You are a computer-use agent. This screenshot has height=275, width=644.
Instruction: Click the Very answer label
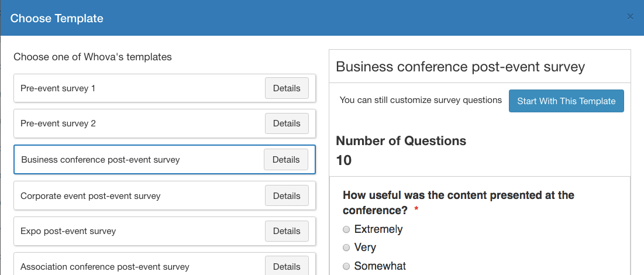tap(365, 247)
